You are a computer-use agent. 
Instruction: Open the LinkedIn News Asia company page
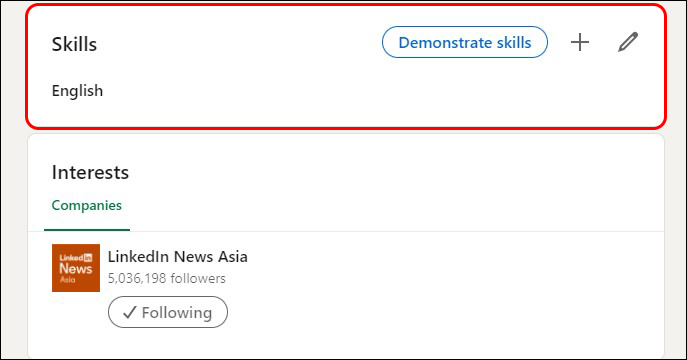click(177, 257)
